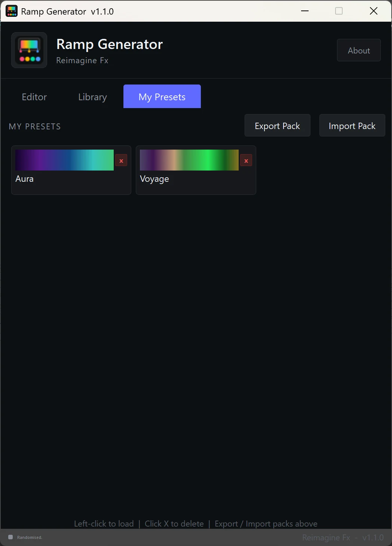This screenshot has width=392, height=546.
Task: Click the Left-click to load hint text
Action: click(x=104, y=524)
